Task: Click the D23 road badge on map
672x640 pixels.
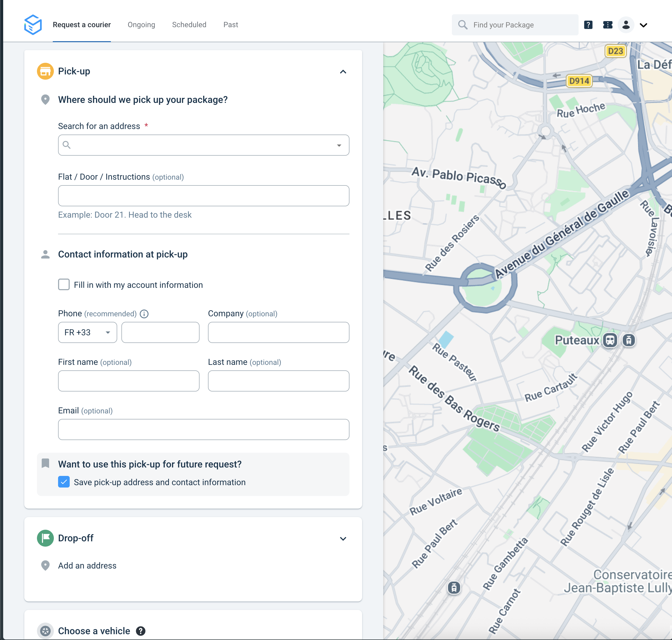Action: 616,51
